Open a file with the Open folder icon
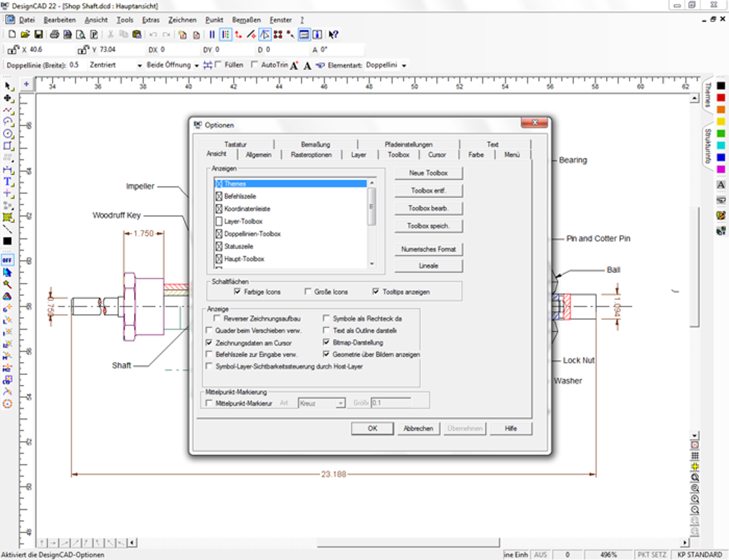This screenshot has height=560, width=729. [x=25, y=34]
